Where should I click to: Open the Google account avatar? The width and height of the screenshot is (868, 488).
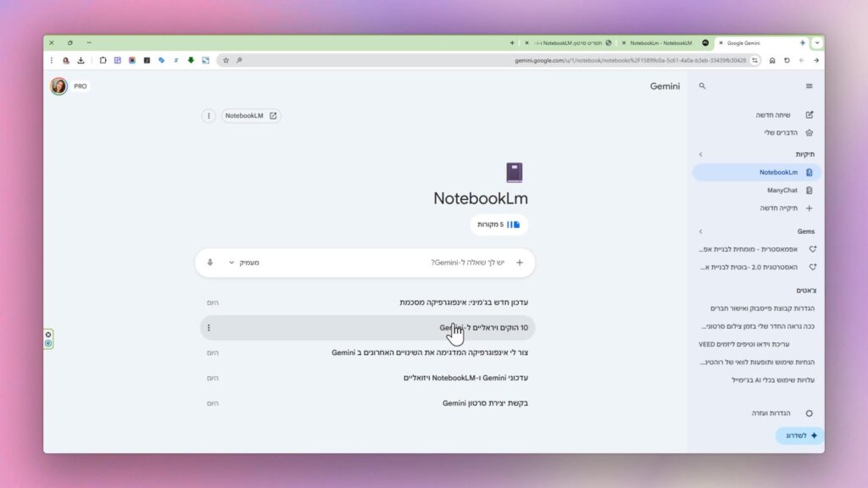58,86
